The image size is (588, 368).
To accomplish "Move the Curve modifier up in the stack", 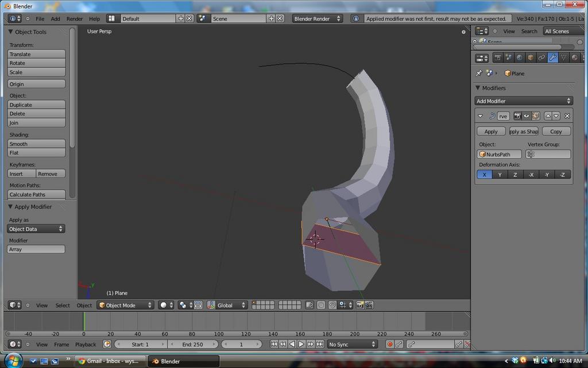I will click(548, 116).
